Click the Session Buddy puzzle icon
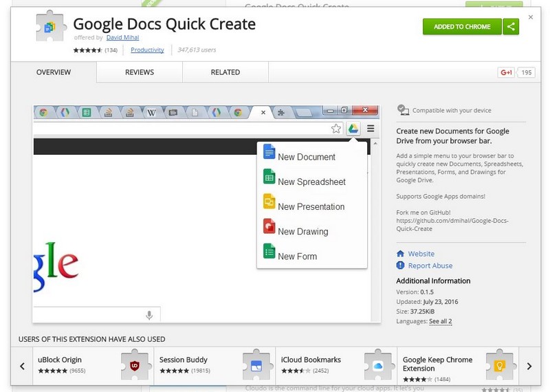This screenshot has width=550, height=392. pos(256,365)
